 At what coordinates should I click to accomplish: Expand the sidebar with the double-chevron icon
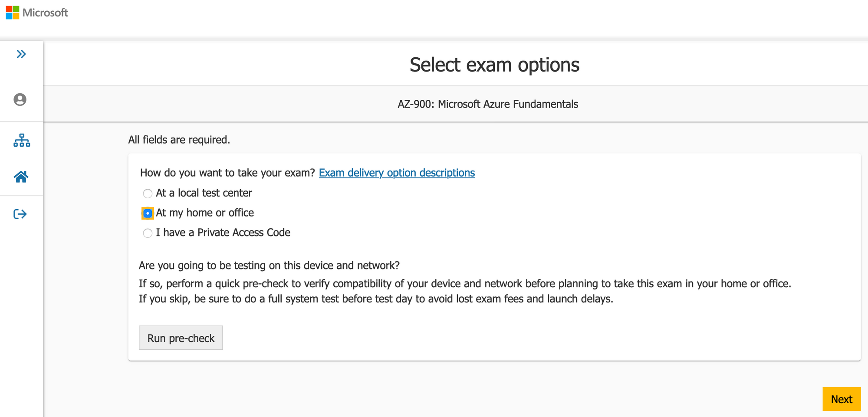click(21, 54)
